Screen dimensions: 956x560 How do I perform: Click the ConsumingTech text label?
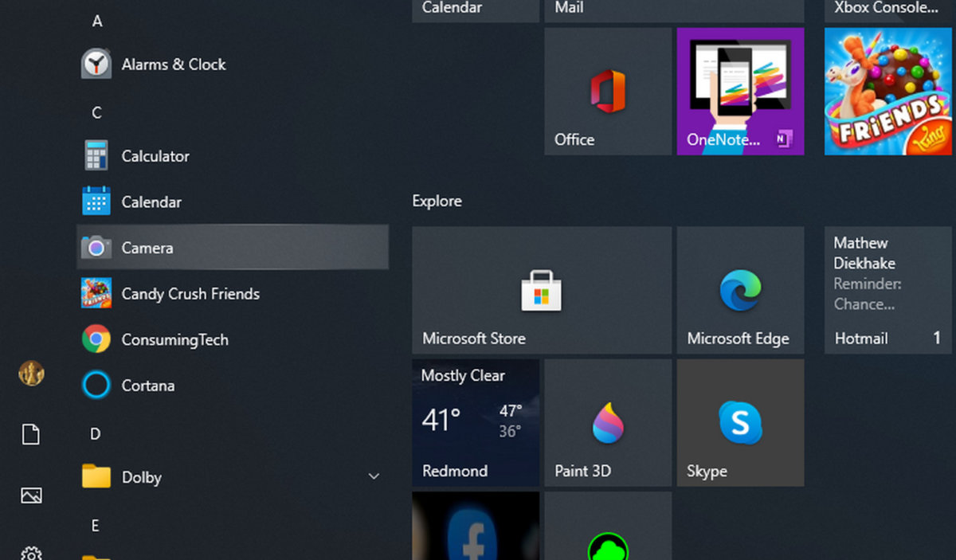(174, 340)
